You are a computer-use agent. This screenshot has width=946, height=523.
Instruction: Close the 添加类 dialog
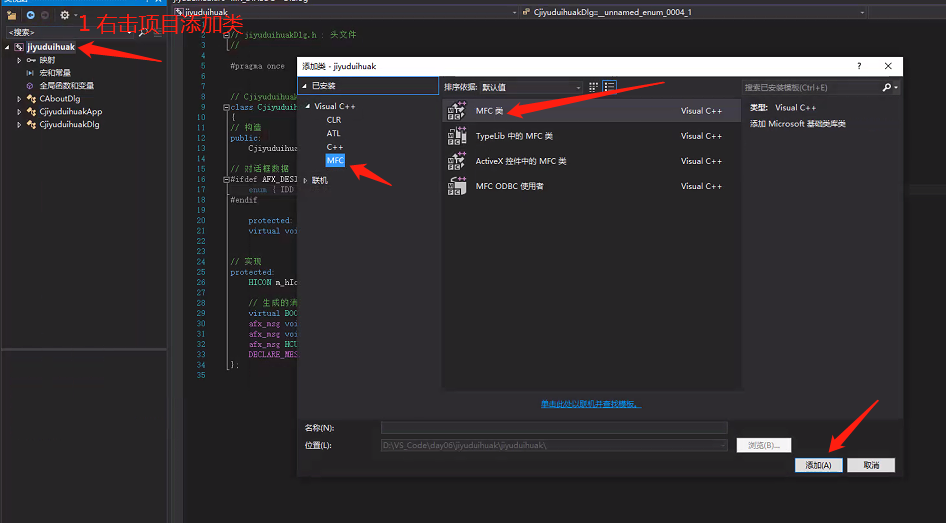(888, 66)
